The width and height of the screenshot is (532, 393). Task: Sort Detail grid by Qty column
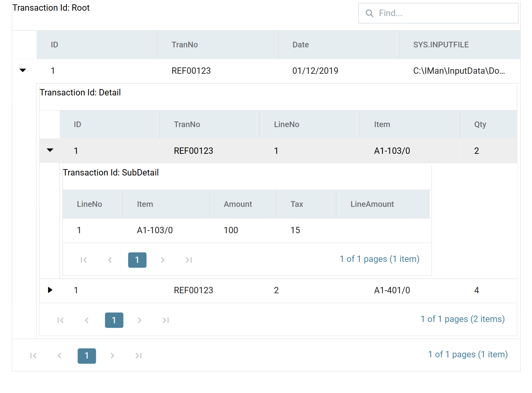pos(489,124)
